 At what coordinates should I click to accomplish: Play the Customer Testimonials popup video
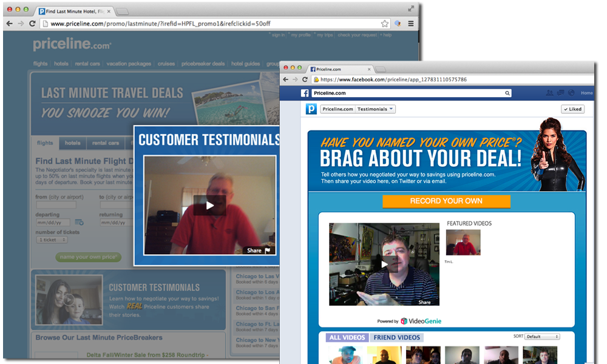point(210,206)
